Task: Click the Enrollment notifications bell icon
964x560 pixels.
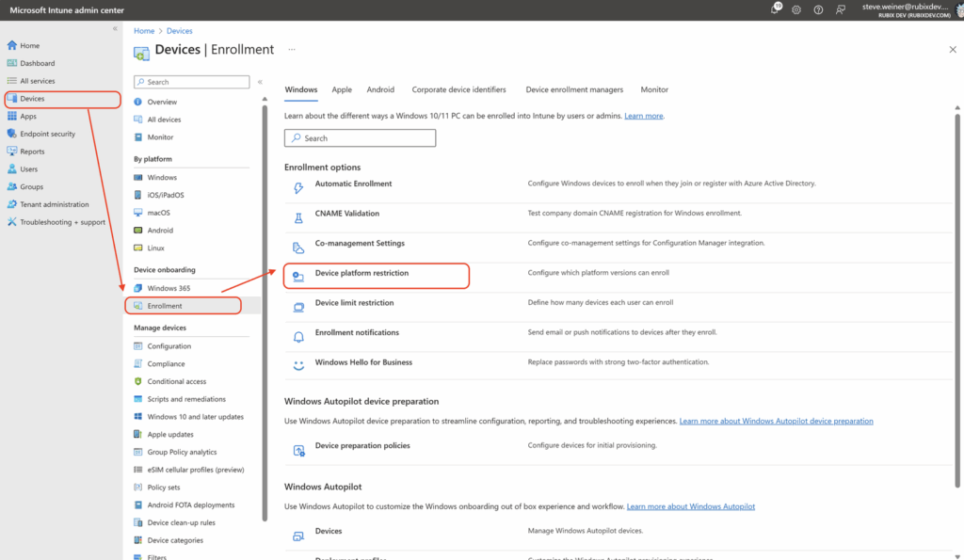Action: pyautogui.click(x=298, y=337)
